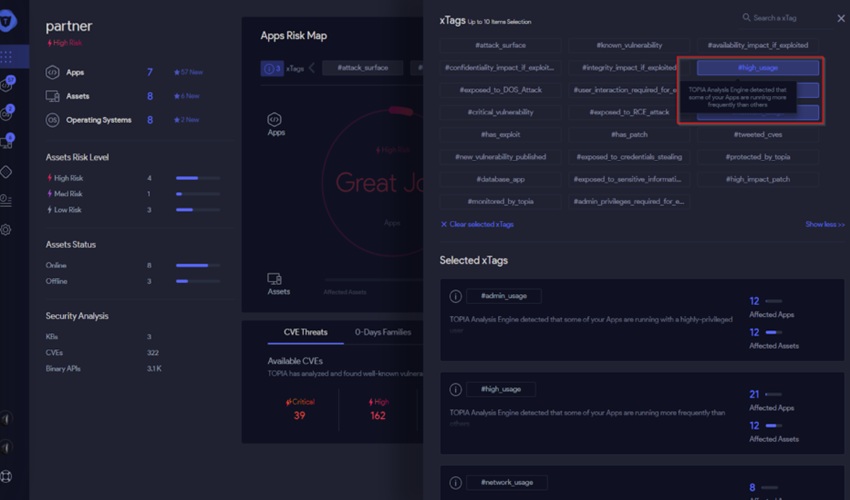Click the Assets monitor icon in the partner panel
Image resolution: width=850 pixels, height=500 pixels.
53,96
